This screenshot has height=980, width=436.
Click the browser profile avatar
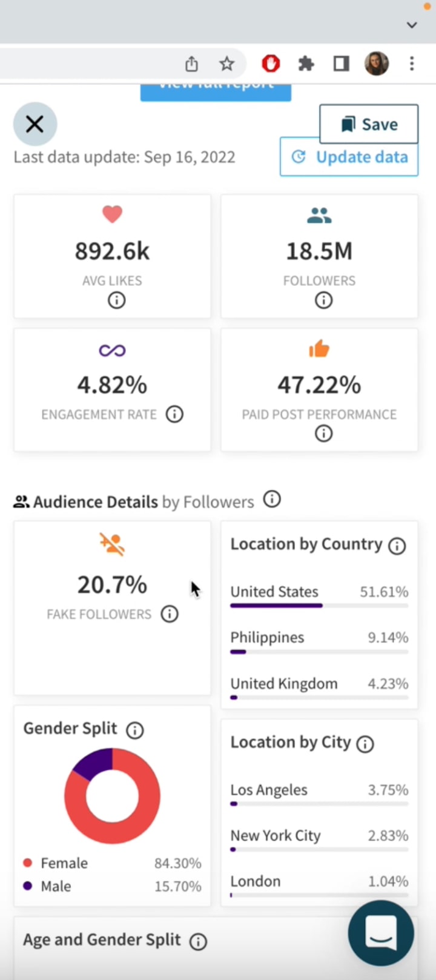(376, 64)
